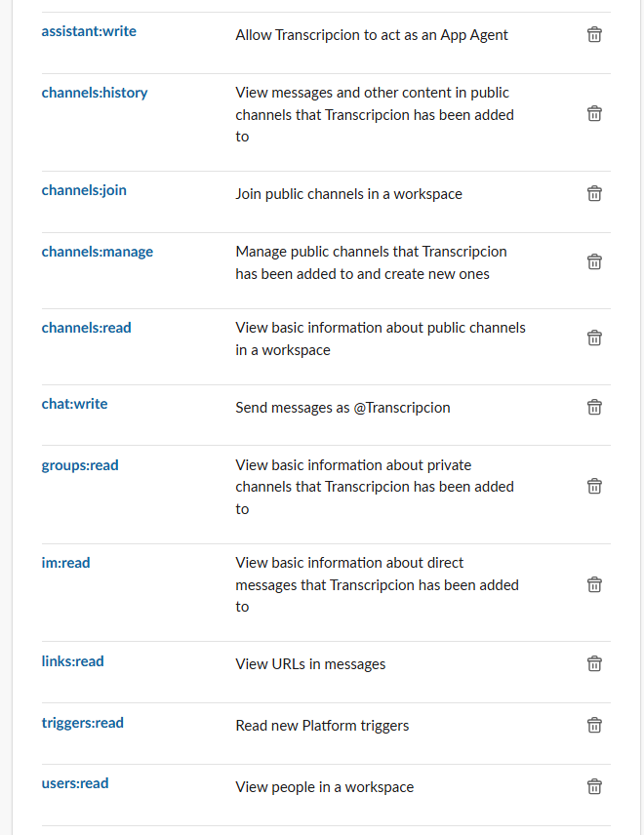The width and height of the screenshot is (644, 835).
Task: Open the assistant:write scope link
Action: coord(89,31)
